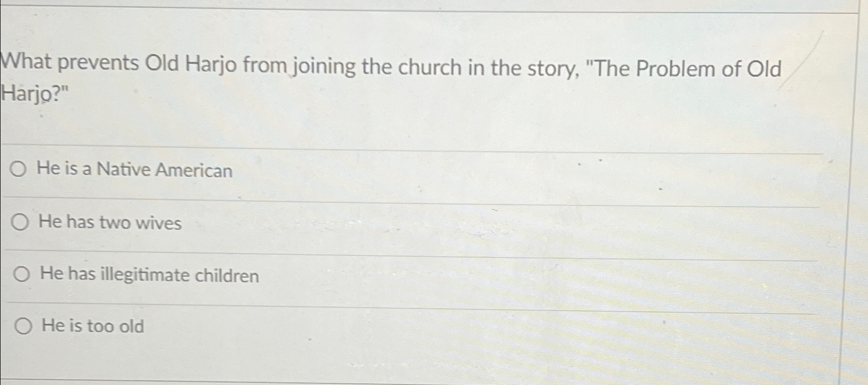Click the 'He is too old' answer text
This screenshot has height=385, width=868.
click(x=92, y=326)
